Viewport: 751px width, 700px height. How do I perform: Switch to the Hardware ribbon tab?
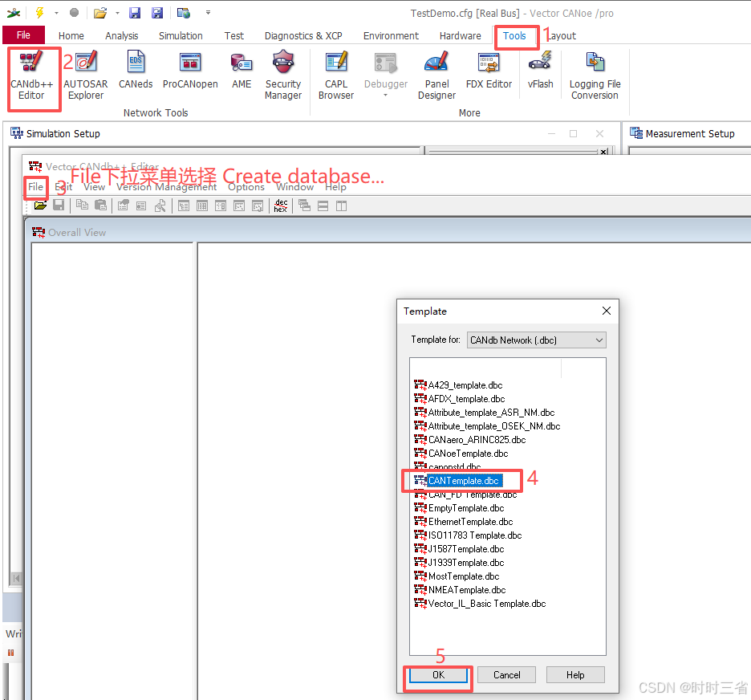pos(461,36)
